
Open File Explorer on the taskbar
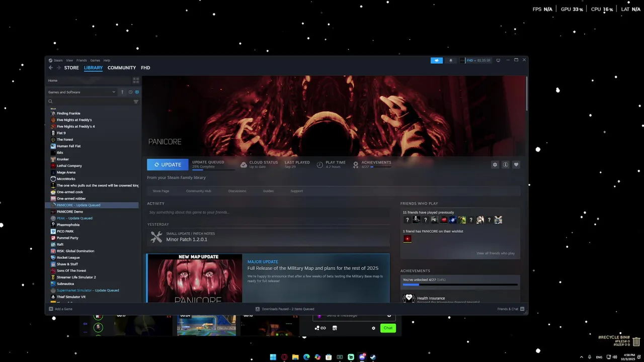point(295,357)
